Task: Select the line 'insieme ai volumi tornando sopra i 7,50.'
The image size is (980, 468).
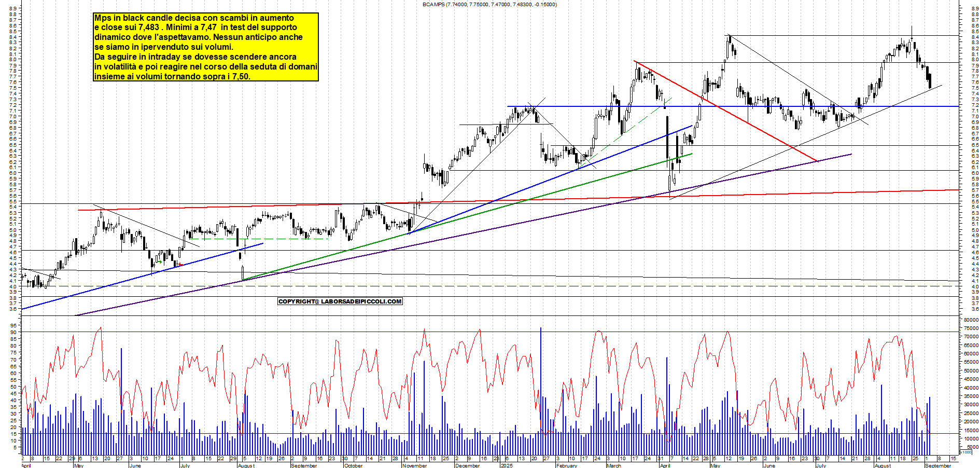Action: pyautogui.click(x=172, y=77)
